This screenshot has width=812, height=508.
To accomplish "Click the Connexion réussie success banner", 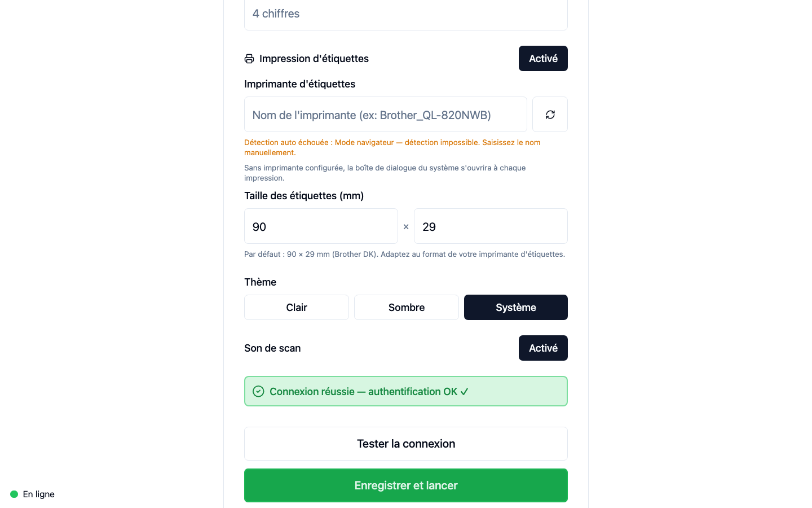I will click(406, 391).
